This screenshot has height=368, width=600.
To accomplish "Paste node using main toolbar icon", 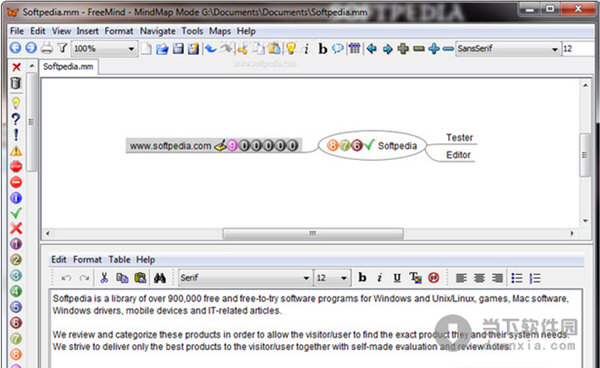I will pyautogui.click(x=274, y=49).
